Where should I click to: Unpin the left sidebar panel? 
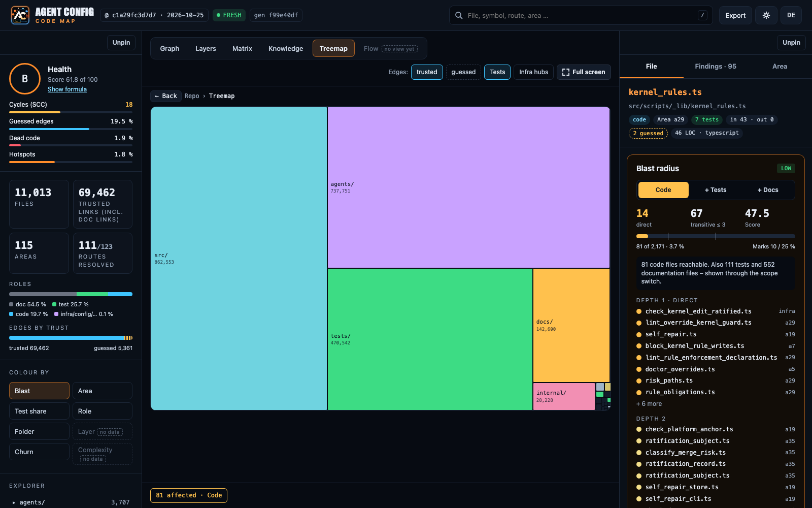(121, 43)
